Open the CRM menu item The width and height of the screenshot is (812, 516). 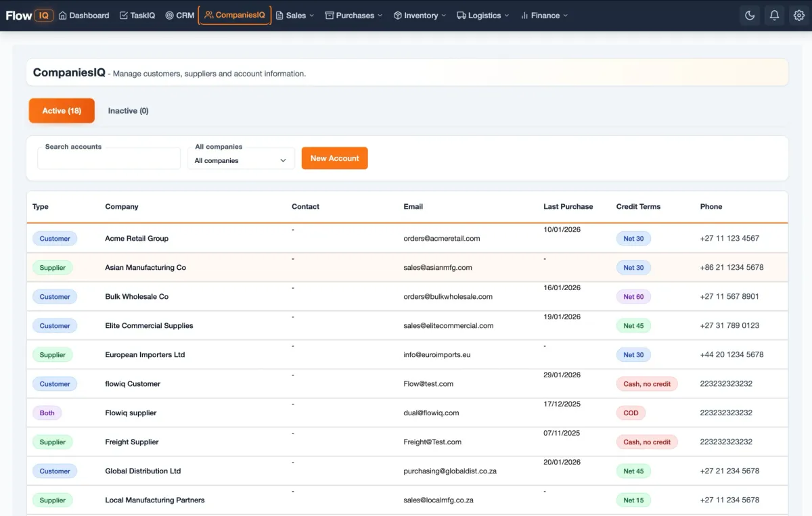point(180,15)
